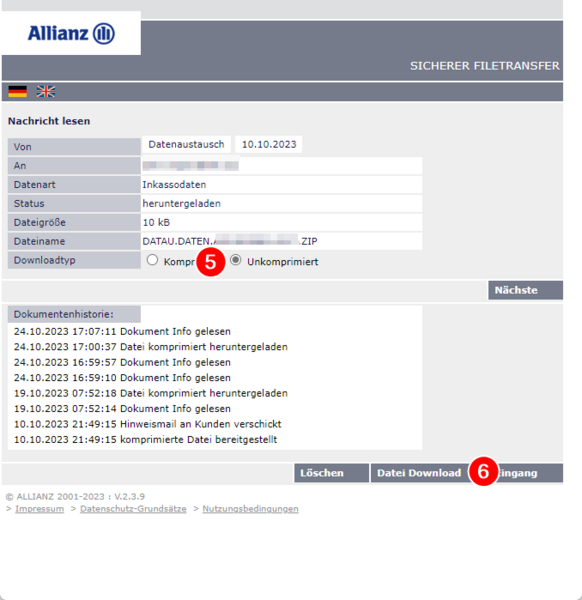
Task: Open the Nutzungsbedingungen link
Action: point(250,509)
